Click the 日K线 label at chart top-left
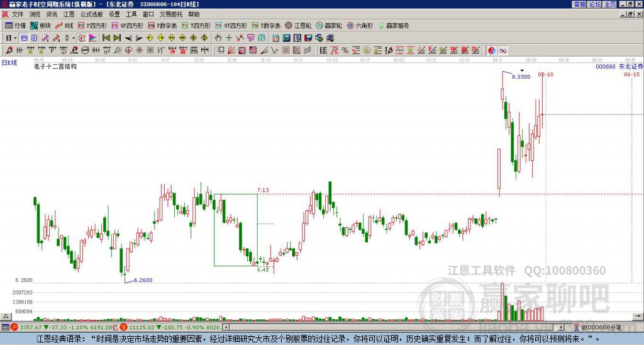The height and width of the screenshot is (345, 644). coord(9,63)
